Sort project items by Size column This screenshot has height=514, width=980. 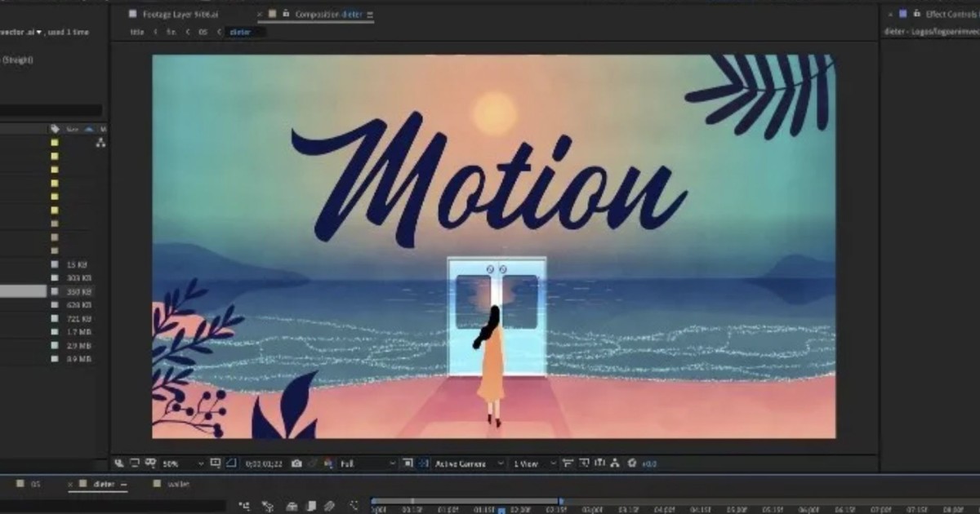tap(73, 129)
